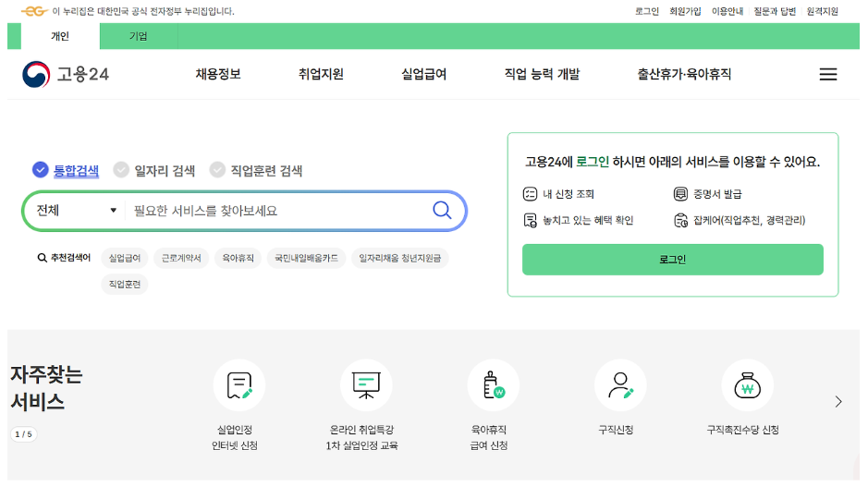Viewport: 868px width, 487px height.
Task: Open the 출산휴가·육아휴직 menu
Action: tap(684, 74)
